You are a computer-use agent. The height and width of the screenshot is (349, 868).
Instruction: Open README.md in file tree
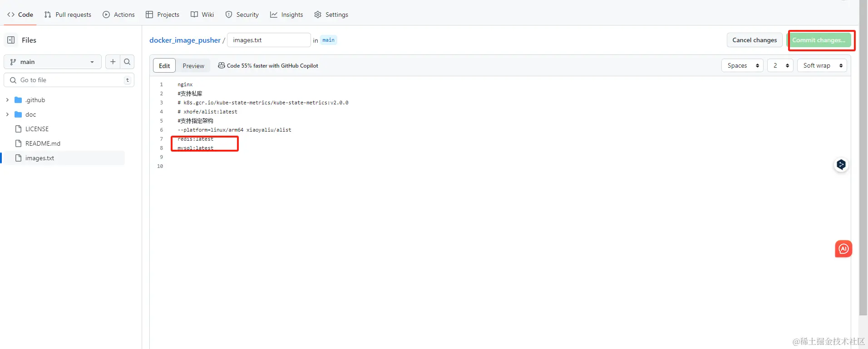(x=43, y=143)
